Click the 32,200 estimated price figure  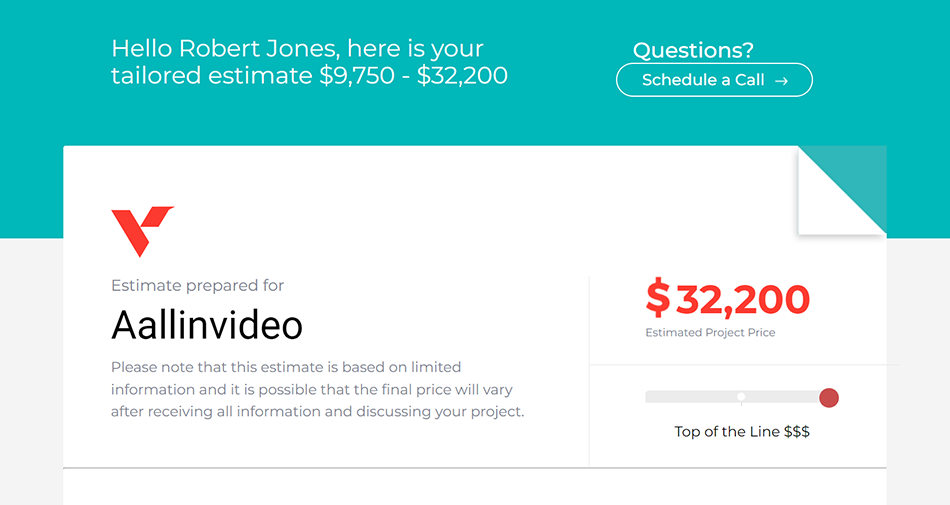(x=743, y=299)
